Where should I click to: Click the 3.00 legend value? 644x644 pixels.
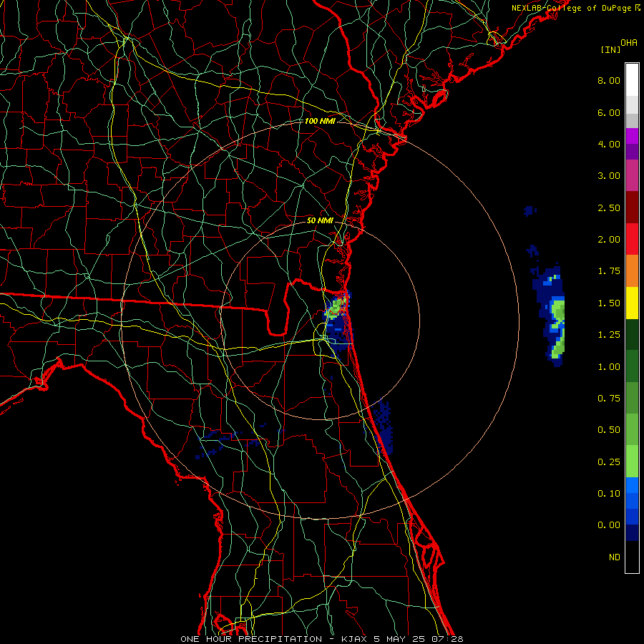[x=609, y=176]
